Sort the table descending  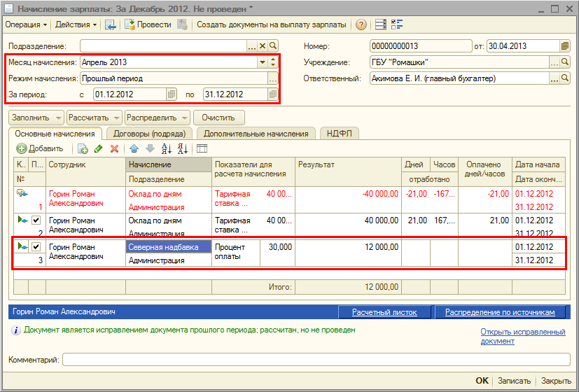(x=182, y=148)
